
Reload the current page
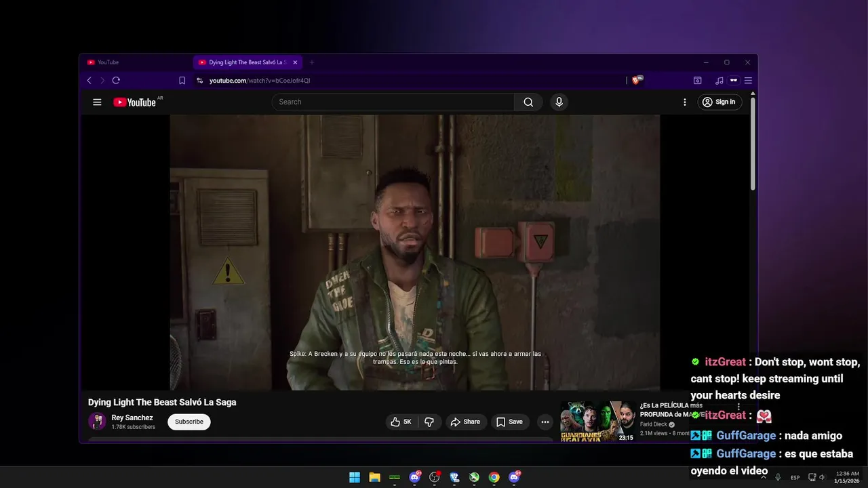[116, 81]
